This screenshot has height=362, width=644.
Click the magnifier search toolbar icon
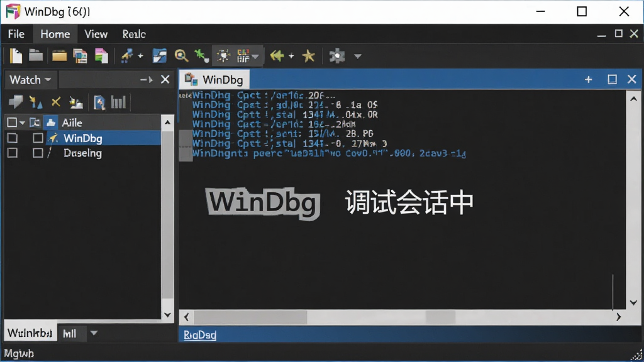coord(181,56)
